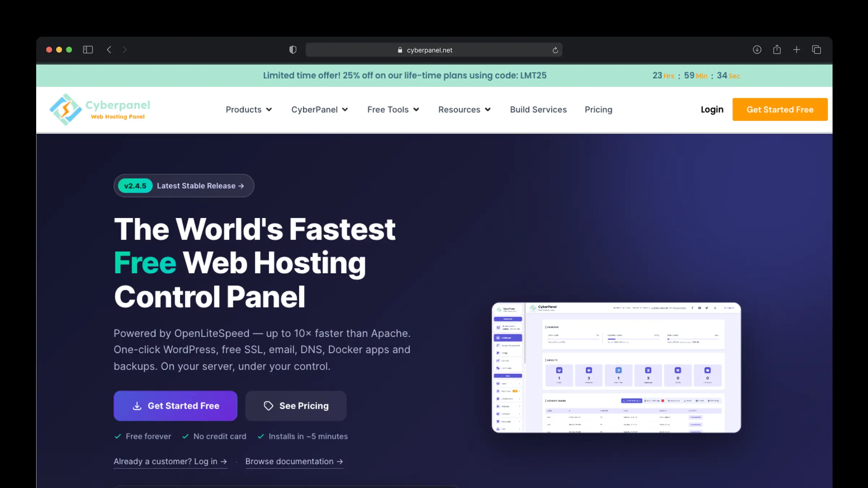Click the red close window button
The image size is (868, 488).
click(49, 50)
